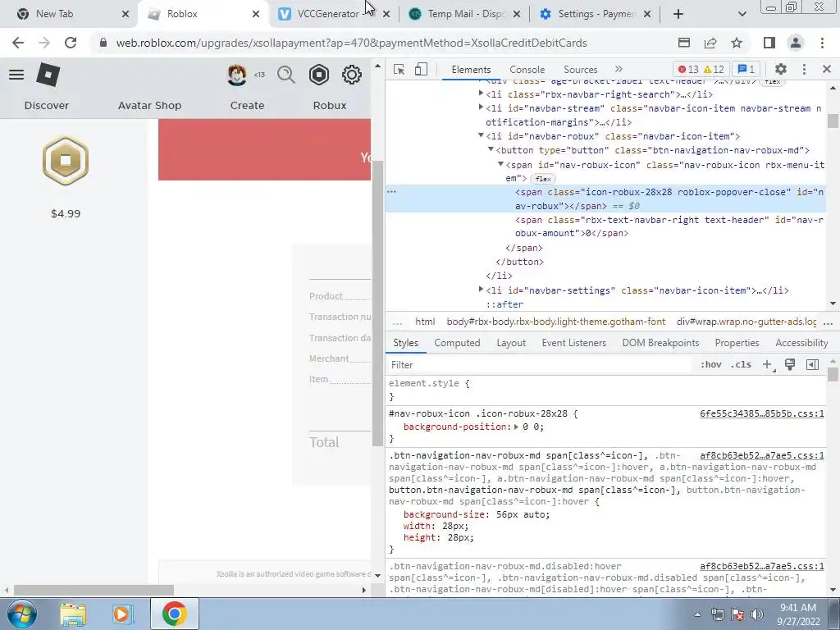Close the DevTools panel
This screenshot has height=630, width=840.
tap(827, 69)
